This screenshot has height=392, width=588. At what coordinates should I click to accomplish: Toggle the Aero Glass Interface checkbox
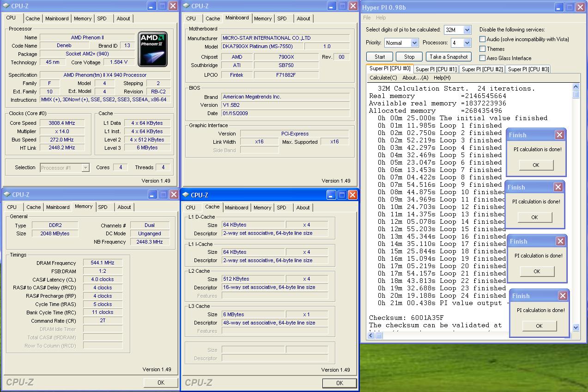click(483, 58)
